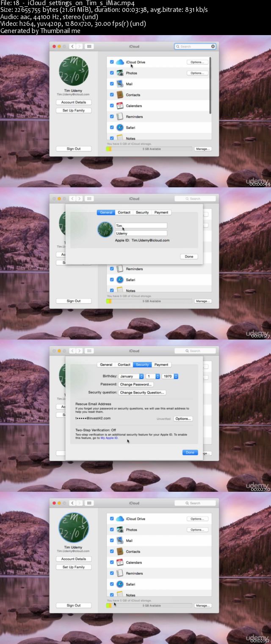Click the Photos icon in the 00:02:52 frame

point(120,530)
